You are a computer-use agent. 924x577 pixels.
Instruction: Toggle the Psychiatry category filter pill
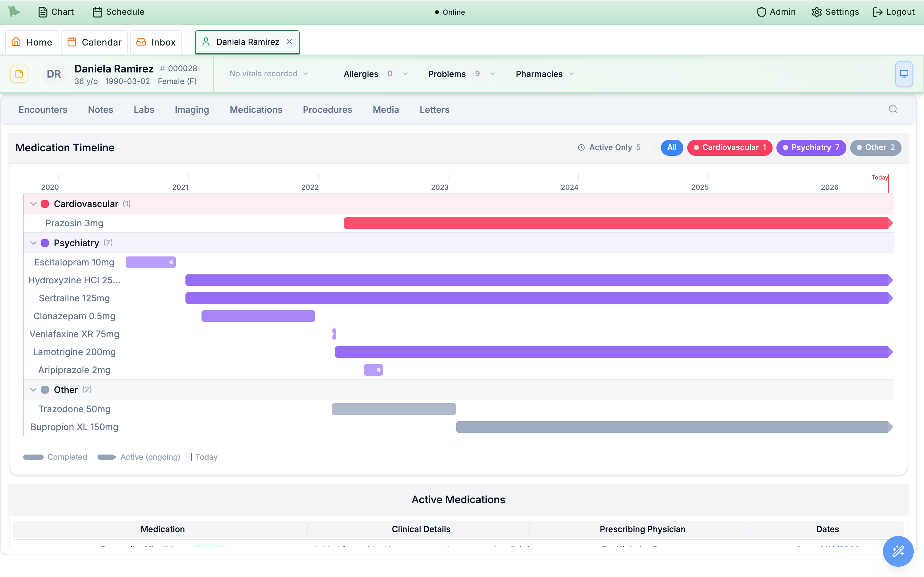pyautogui.click(x=811, y=147)
